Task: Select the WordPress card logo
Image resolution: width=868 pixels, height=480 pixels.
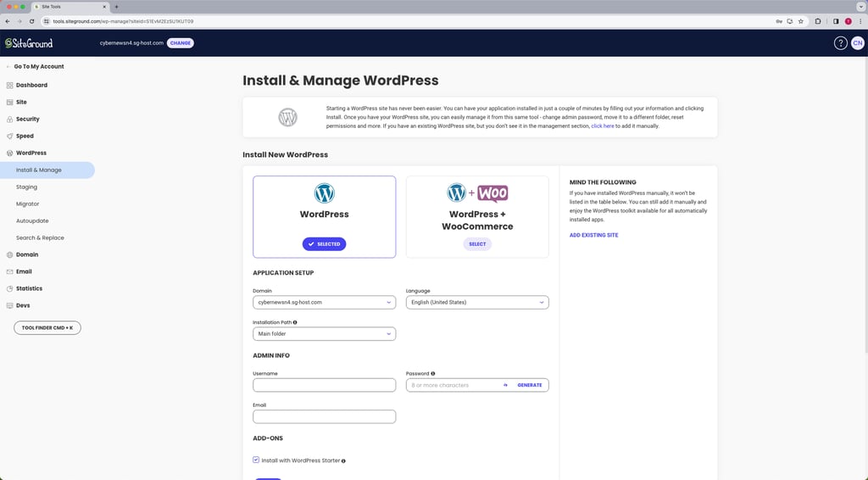Action: click(324, 193)
